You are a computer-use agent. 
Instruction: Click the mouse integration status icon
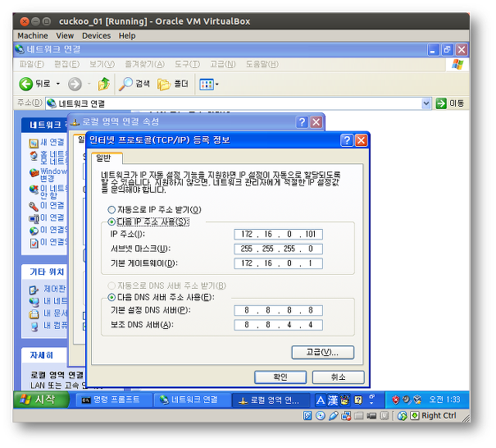pyautogui.click(x=403, y=416)
